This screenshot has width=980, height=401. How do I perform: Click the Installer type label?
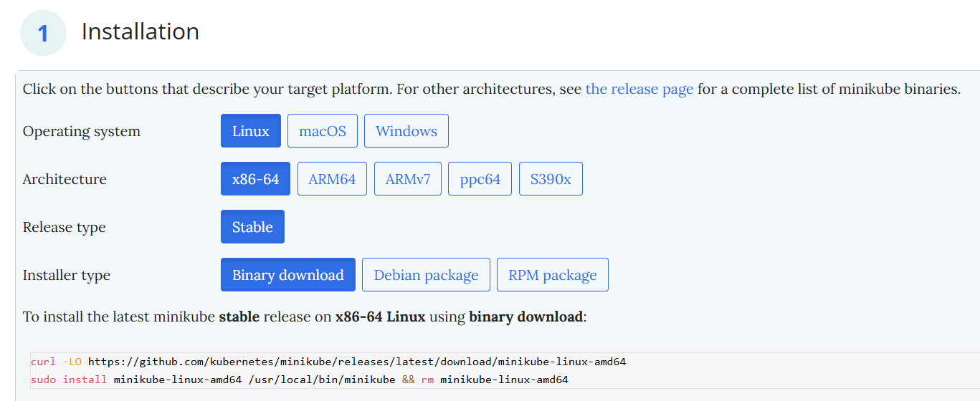pyautogui.click(x=67, y=276)
